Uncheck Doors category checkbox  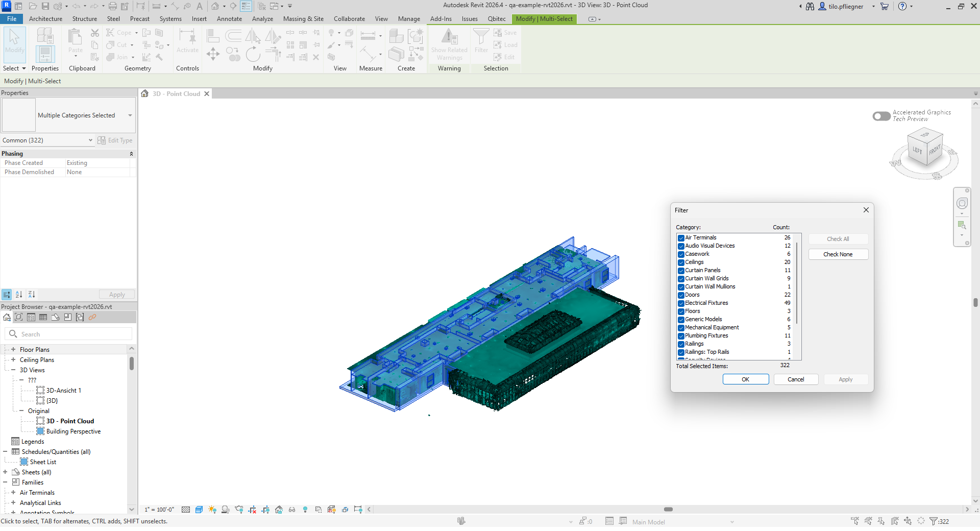click(681, 295)
